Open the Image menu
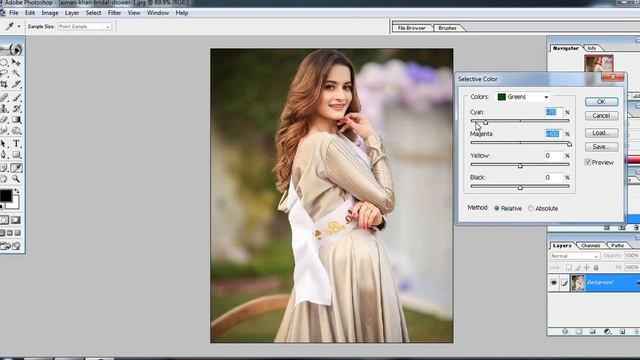Image resolution: width=640 pixels, height=360 pixels. coord(50,13)
